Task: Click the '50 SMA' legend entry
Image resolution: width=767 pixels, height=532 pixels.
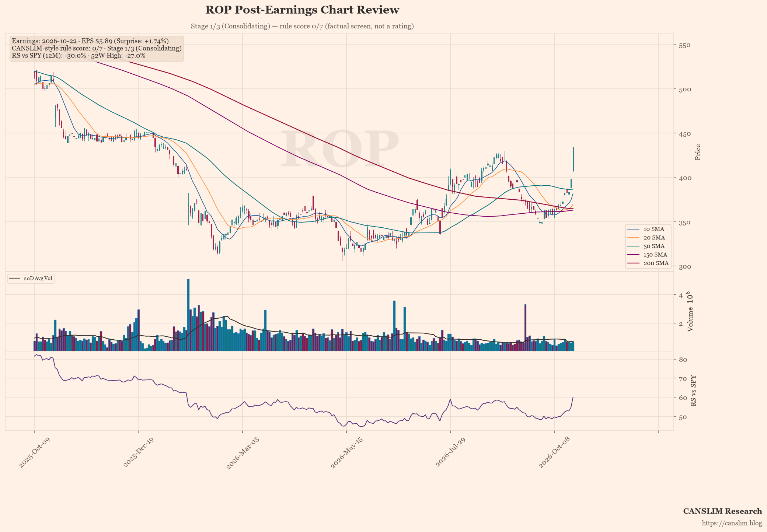Action: coord(648,246)
